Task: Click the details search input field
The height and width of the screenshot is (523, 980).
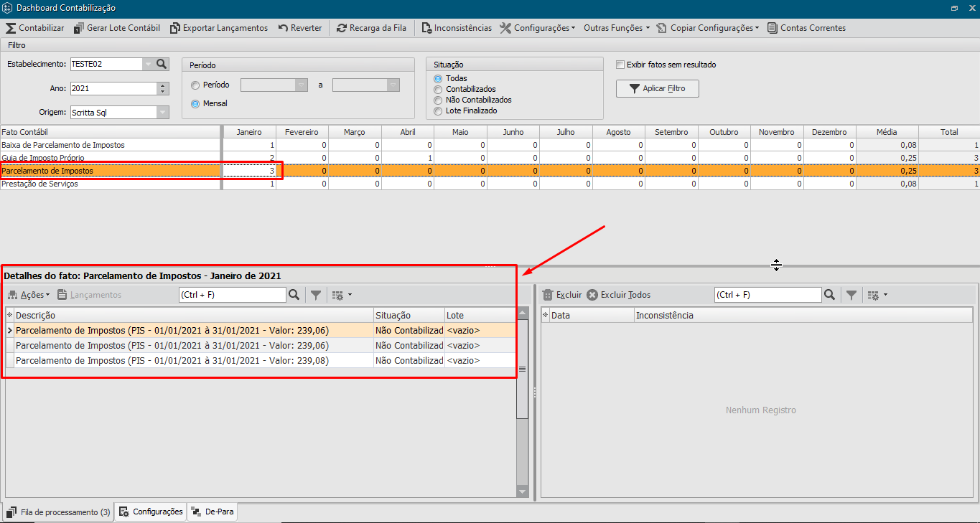Action: click(x=232, y=295)
